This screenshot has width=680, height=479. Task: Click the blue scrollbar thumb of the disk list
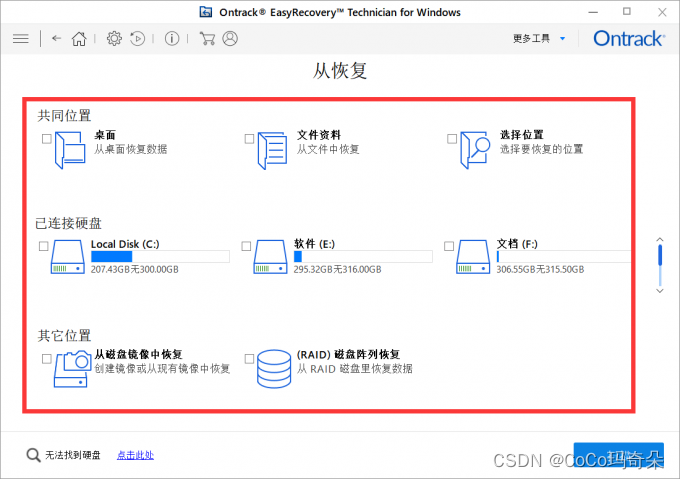[660, 255]
